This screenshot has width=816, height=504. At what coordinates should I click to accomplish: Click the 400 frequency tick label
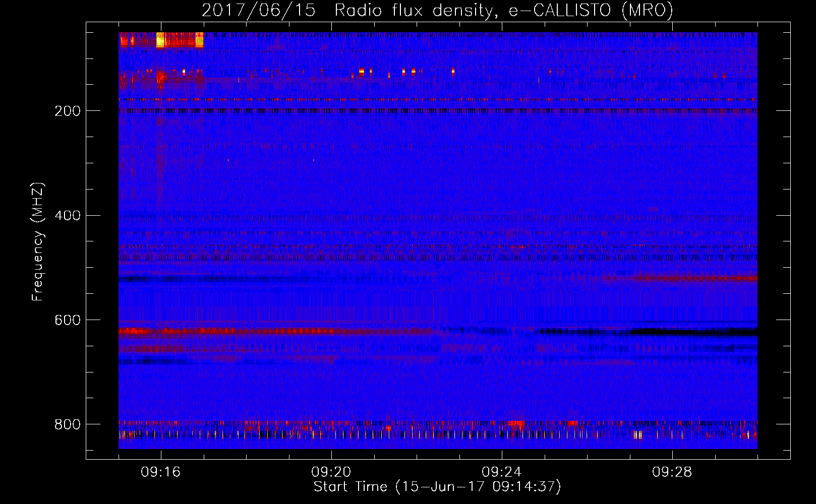click(x=68, y=216)
